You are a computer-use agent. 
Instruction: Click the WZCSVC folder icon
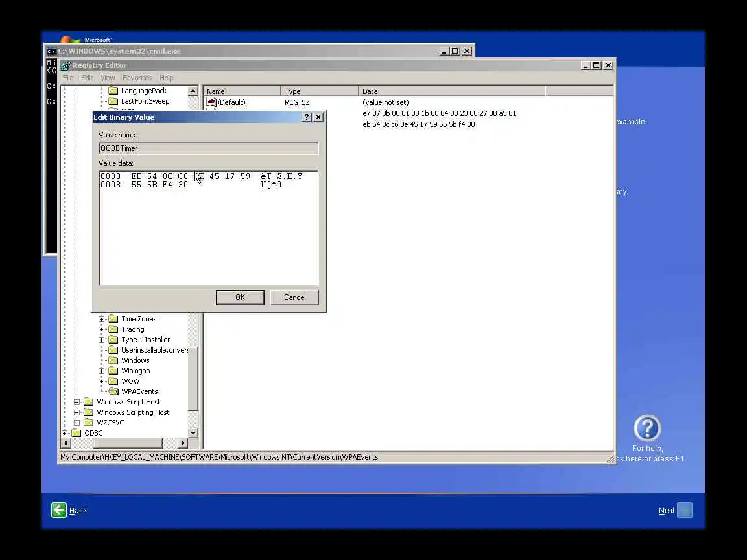(x=89, y=423)
